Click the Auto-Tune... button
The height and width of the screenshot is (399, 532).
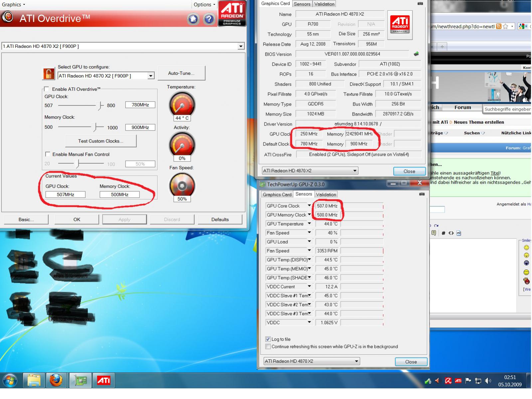click(181, 73)
